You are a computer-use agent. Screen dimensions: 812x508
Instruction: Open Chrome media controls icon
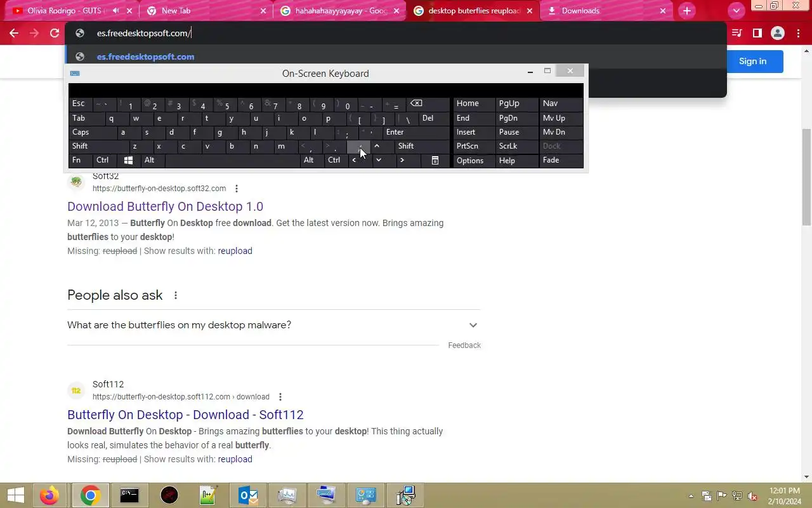(x=737, y=33)
